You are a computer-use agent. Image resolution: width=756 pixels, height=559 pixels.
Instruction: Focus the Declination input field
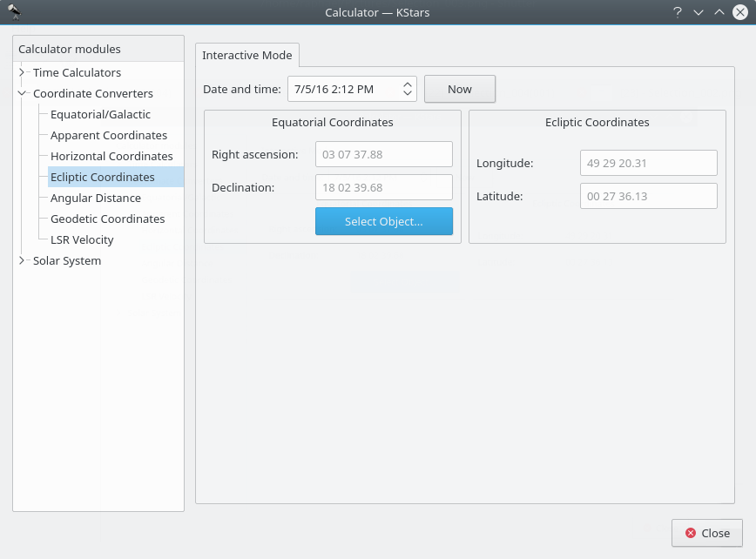tap(383, 187)
